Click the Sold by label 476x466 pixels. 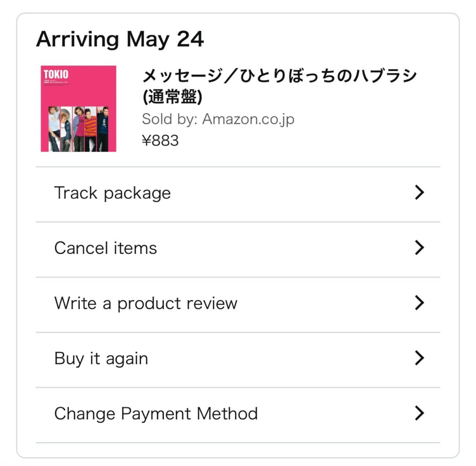coord(169,119)
